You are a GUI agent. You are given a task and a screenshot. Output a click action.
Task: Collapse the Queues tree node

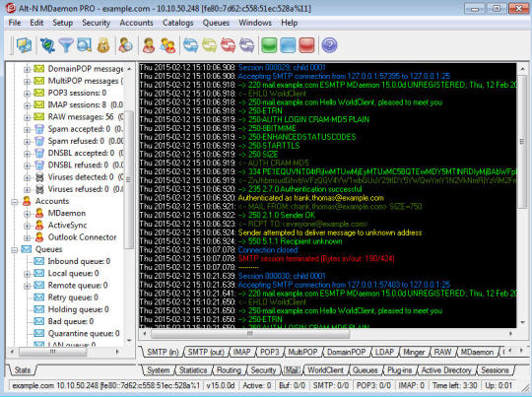click(14, 250)
